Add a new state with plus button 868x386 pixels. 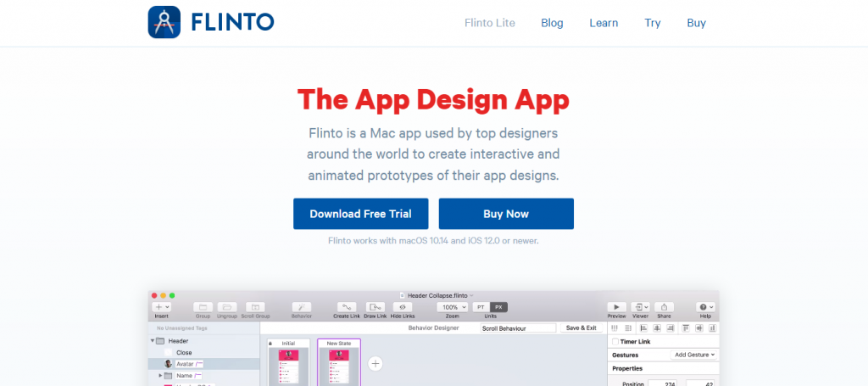pos(376,363)
